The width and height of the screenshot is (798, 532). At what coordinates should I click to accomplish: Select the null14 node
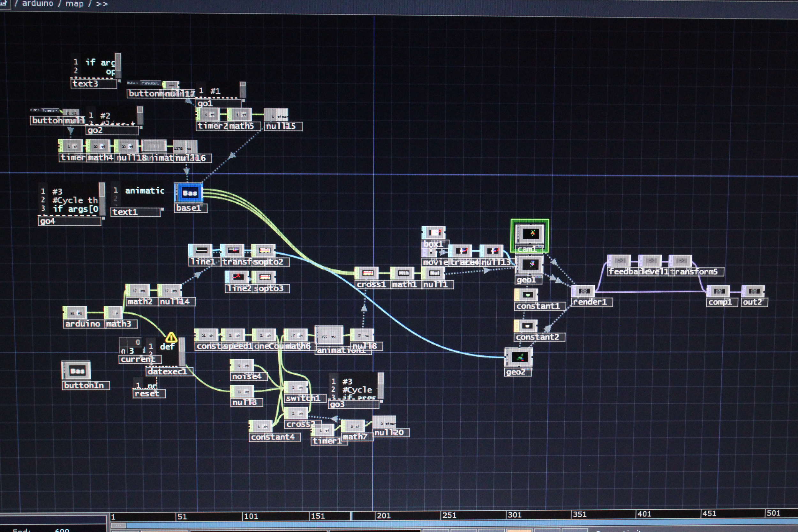pos(169,290)
